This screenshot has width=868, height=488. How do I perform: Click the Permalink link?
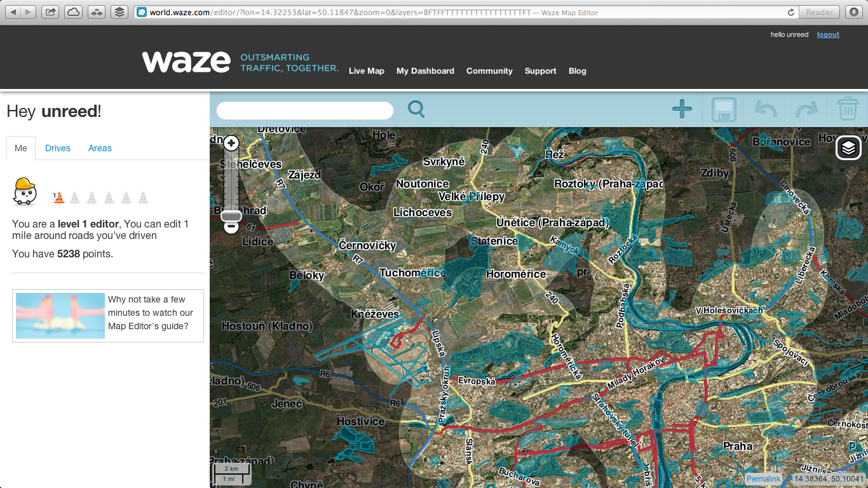tap(763, 479)
